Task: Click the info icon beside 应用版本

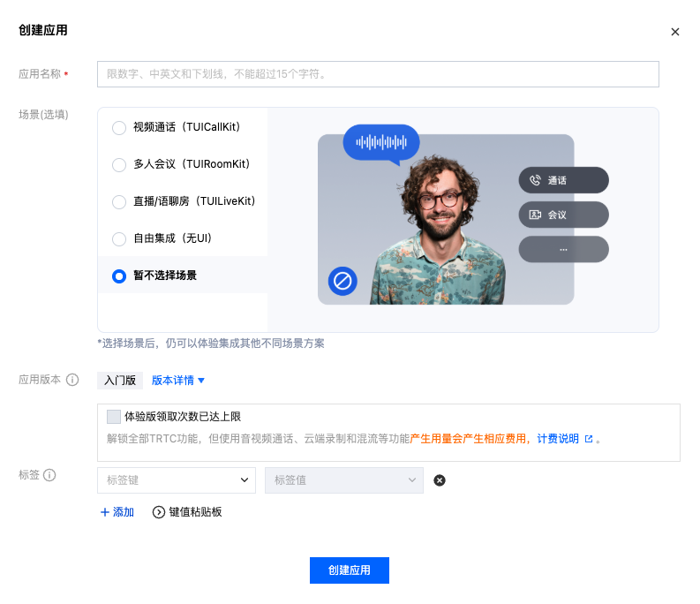Action: click(x=72, y=380)
